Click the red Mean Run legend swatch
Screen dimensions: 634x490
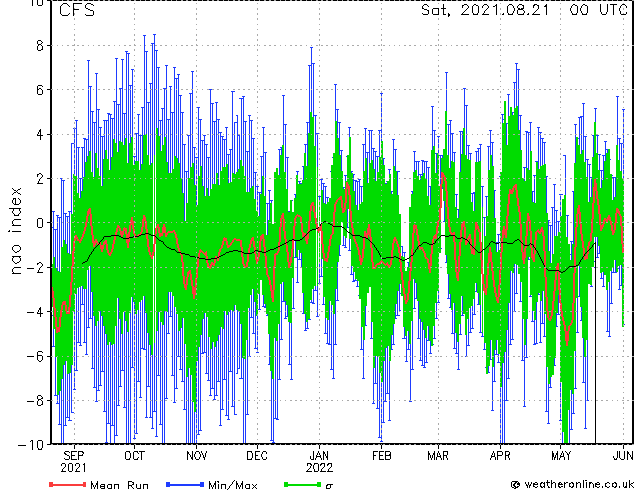click(68, 484)
